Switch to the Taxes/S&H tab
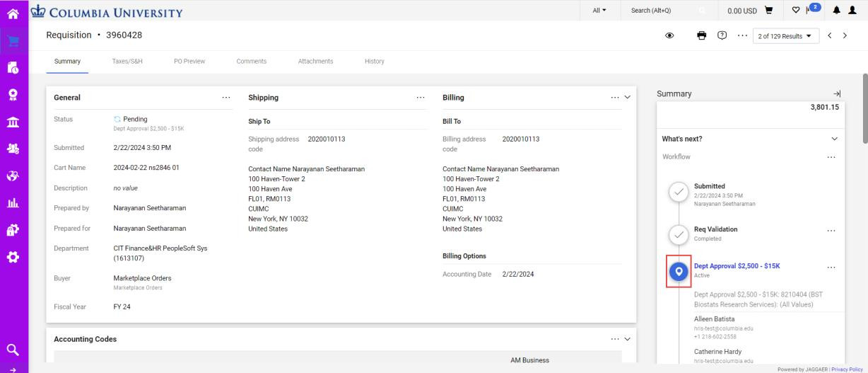The image size is (868, 373). (127, 62)
